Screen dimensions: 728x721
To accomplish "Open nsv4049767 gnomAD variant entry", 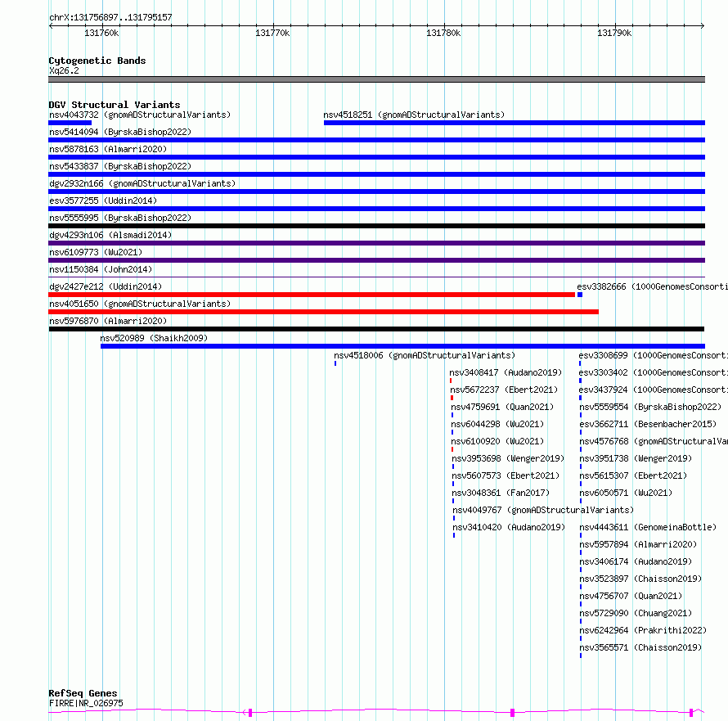I will [543, 510].
